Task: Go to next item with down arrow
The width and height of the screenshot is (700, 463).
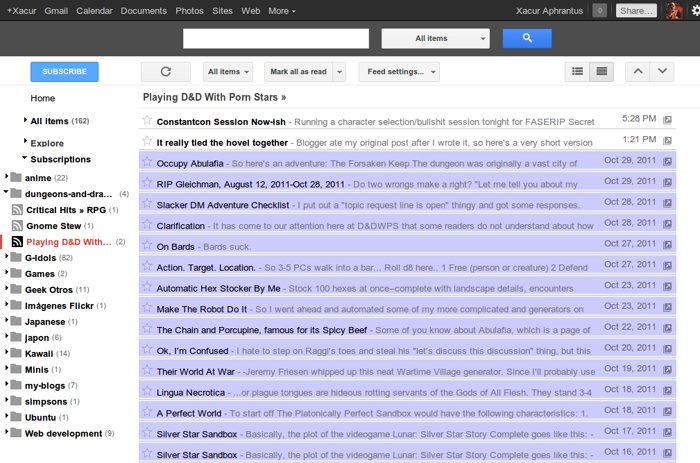Action: tap(662, 71)
